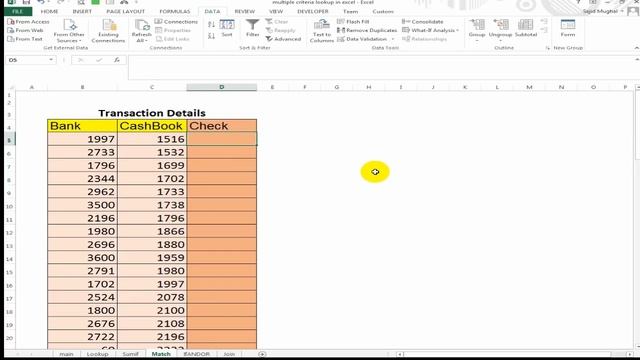Click Insert Function fx button
The image size is (640, 360).
pyautogui.click(x=117, y=60)
